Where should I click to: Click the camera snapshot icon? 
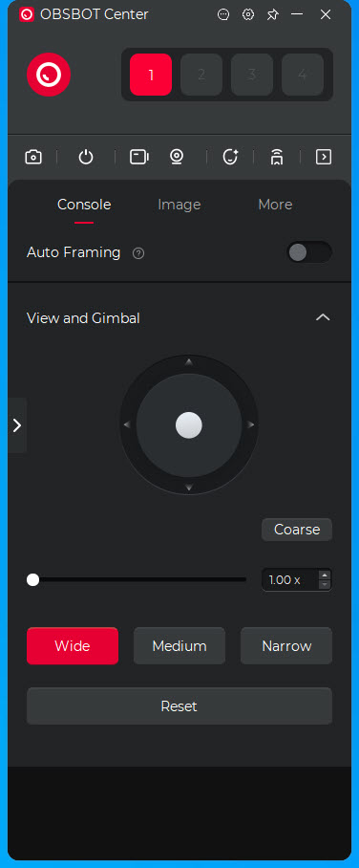[33, 157]
